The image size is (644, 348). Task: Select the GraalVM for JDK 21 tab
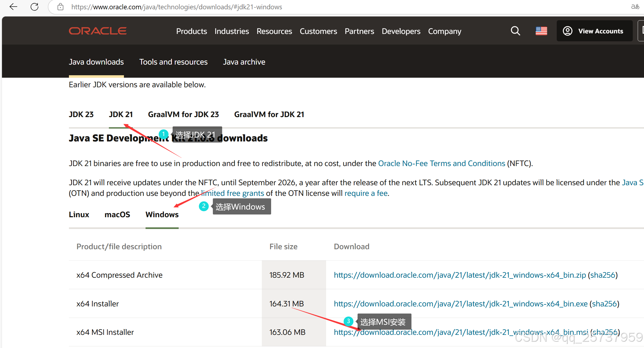tap(269, 114)
